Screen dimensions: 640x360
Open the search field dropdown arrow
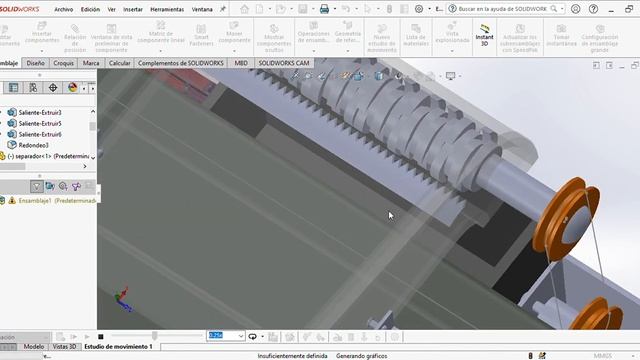[562, 9]
